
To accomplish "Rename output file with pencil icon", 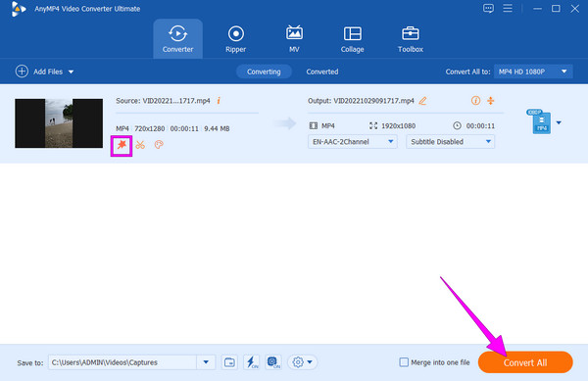I will coord(422,101).
